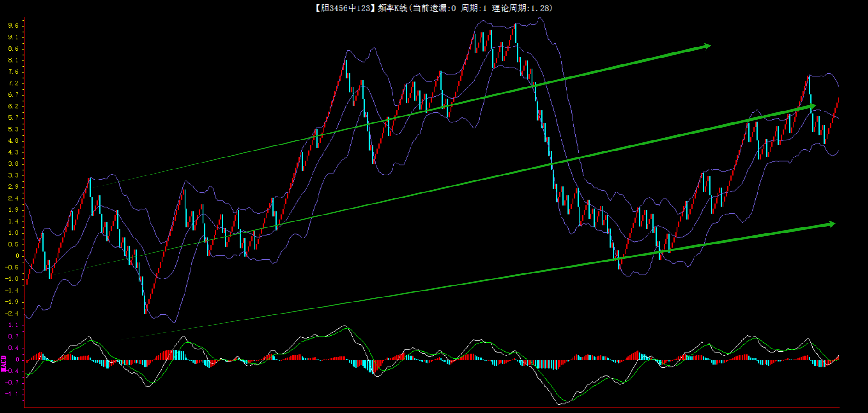Click the 理论周期:1.28 text in title
Image resolution: width=868 pixels, height=413 pixels.
522,8
